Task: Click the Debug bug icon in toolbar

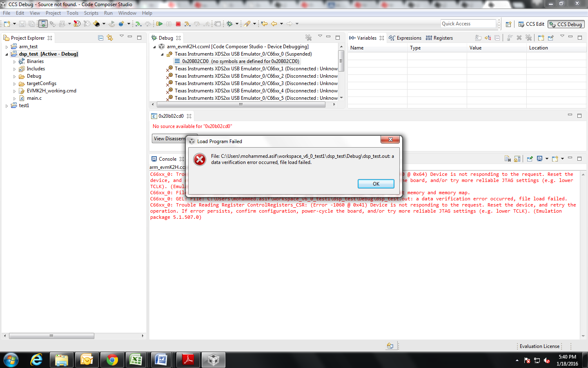Action: click(x=230, y=24)
